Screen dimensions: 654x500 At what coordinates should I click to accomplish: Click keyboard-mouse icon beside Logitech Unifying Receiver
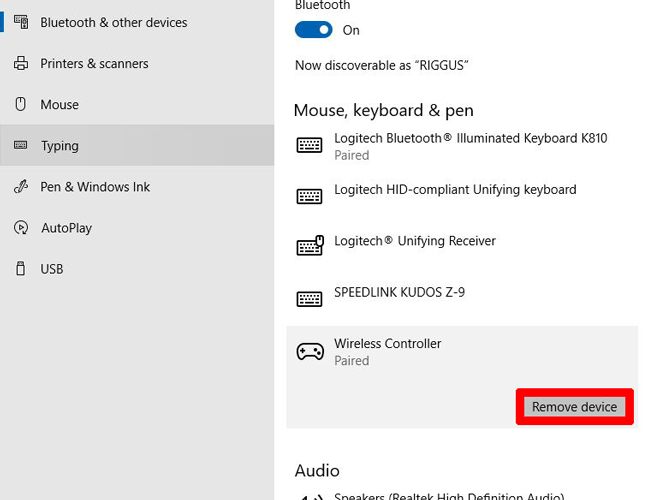(x=310, y=246)
